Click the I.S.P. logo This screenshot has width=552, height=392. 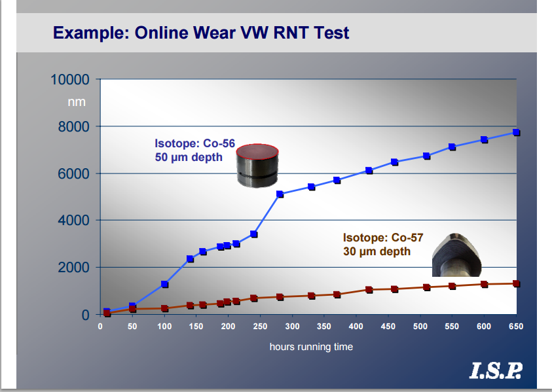[496, 370]
